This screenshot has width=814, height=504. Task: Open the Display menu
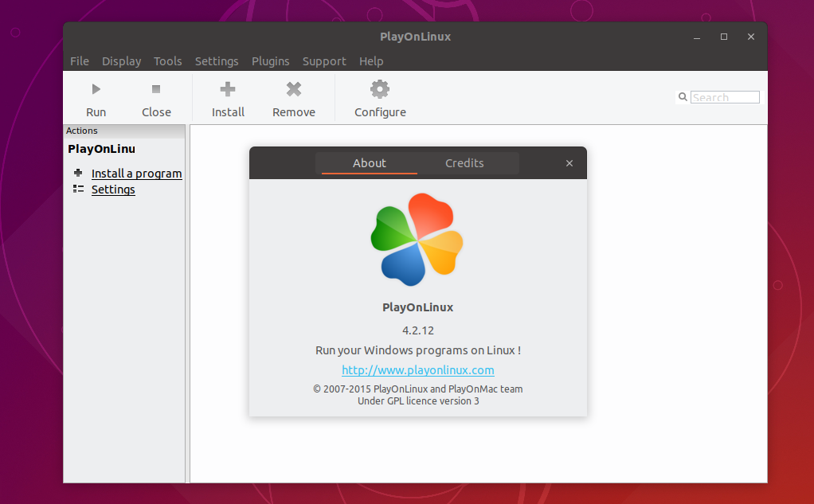(x=122, y=61)
